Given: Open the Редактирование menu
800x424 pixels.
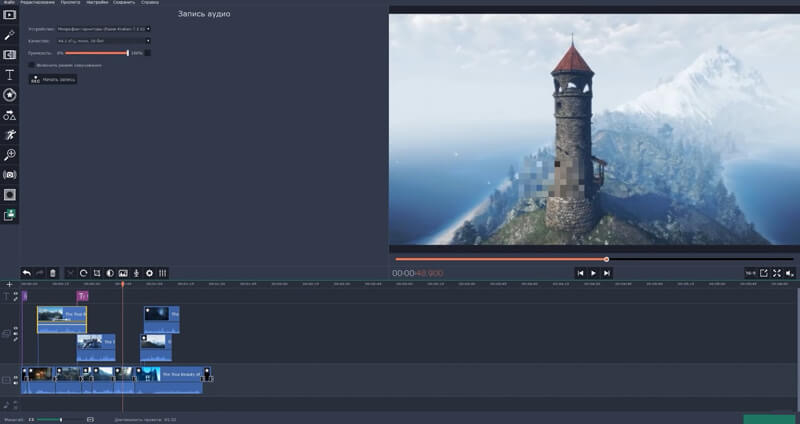Looking at the screenshot, I should [37, 3].
